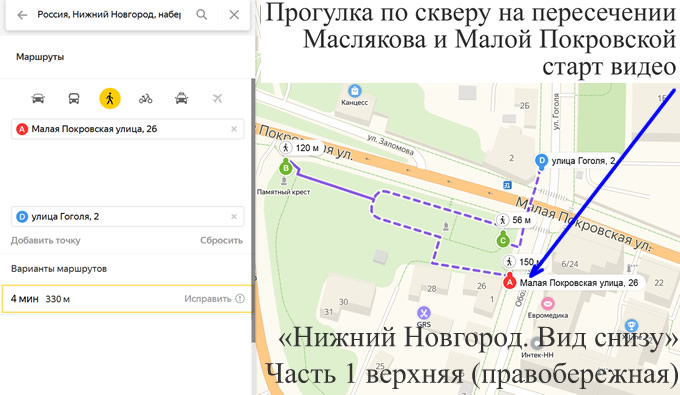Click Добавить точку link

[x=46, y=240]
